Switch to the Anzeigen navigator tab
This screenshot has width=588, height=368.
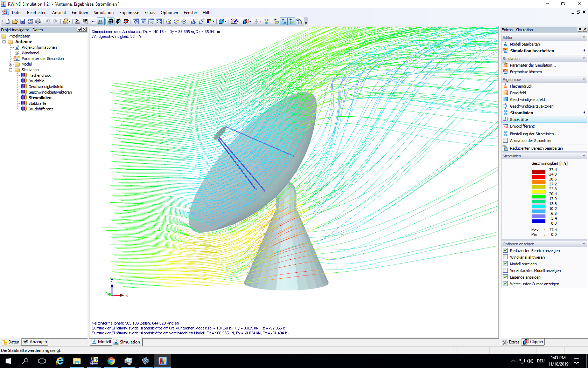(35, 342)
